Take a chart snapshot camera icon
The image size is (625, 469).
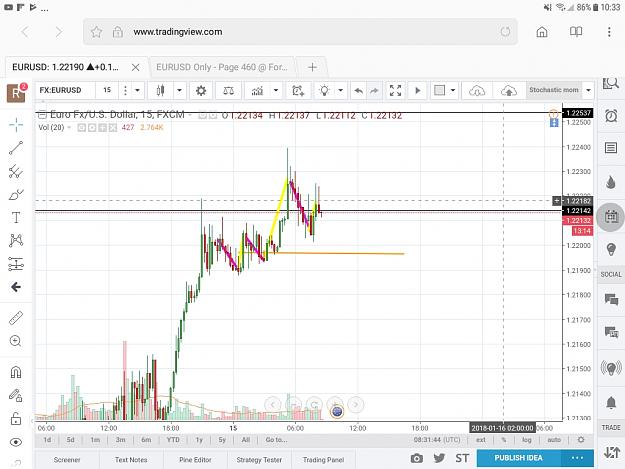click(x=417, y=458)
